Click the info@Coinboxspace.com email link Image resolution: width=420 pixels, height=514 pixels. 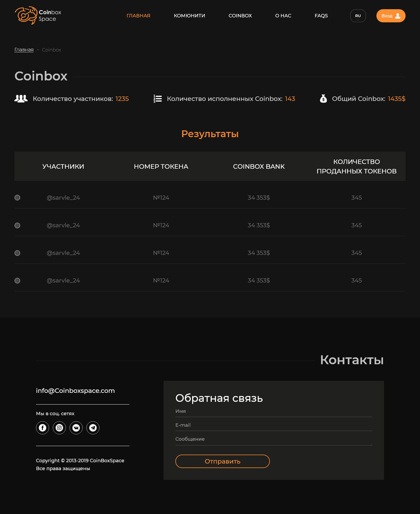[x=75, y=391]
